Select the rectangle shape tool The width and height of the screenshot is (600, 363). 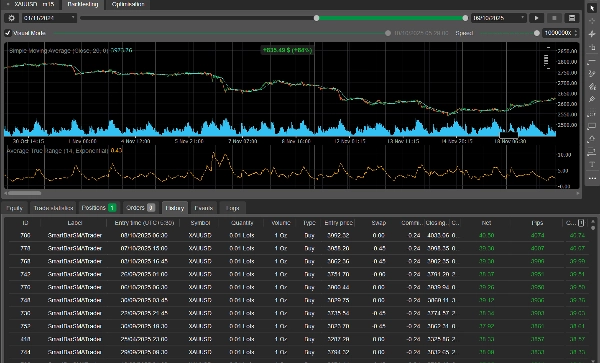tap(592, 126)
